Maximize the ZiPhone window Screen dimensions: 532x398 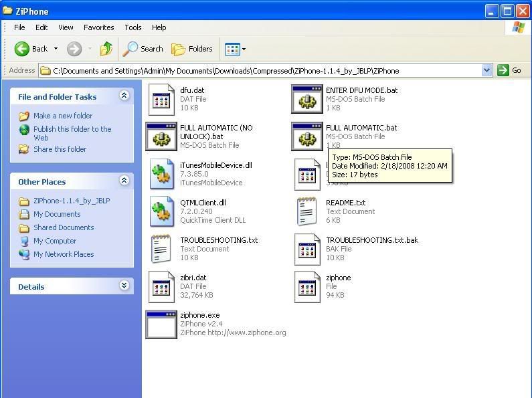tap(507, 11)
